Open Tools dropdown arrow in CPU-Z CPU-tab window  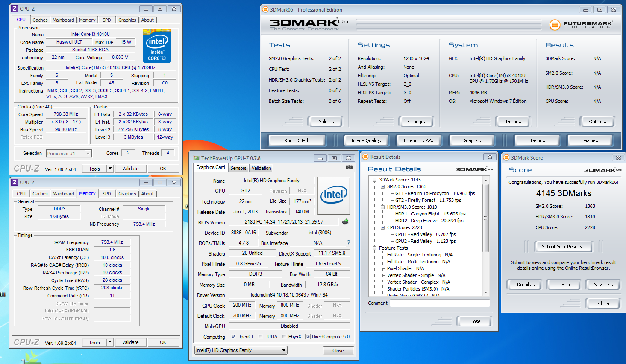110,169
